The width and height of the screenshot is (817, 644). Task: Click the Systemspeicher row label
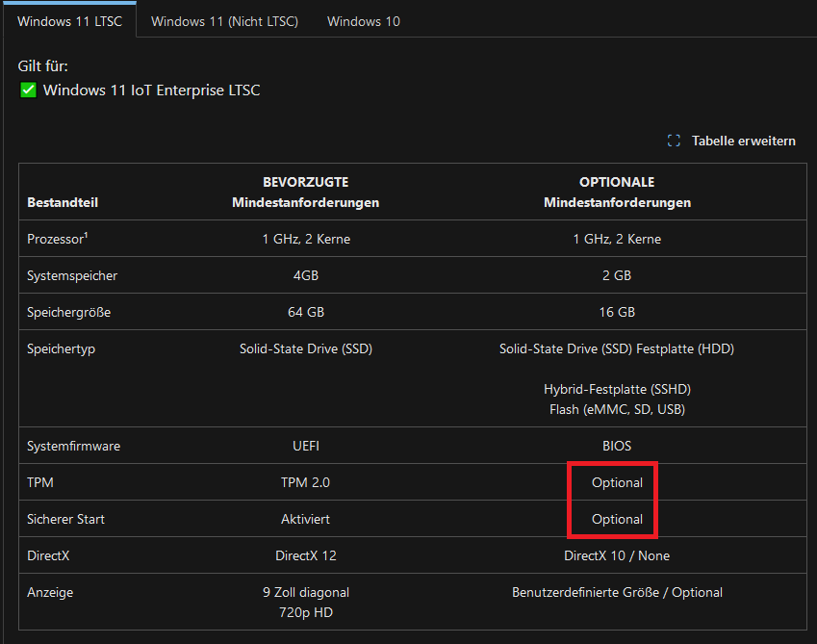72,275
